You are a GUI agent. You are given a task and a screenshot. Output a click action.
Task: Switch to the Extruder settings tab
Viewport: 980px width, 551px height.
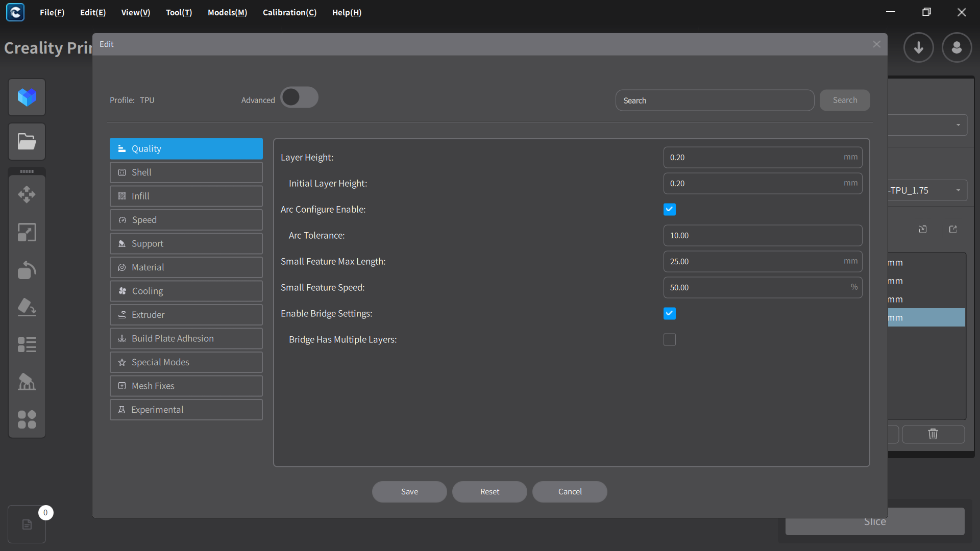click(186, 315)
